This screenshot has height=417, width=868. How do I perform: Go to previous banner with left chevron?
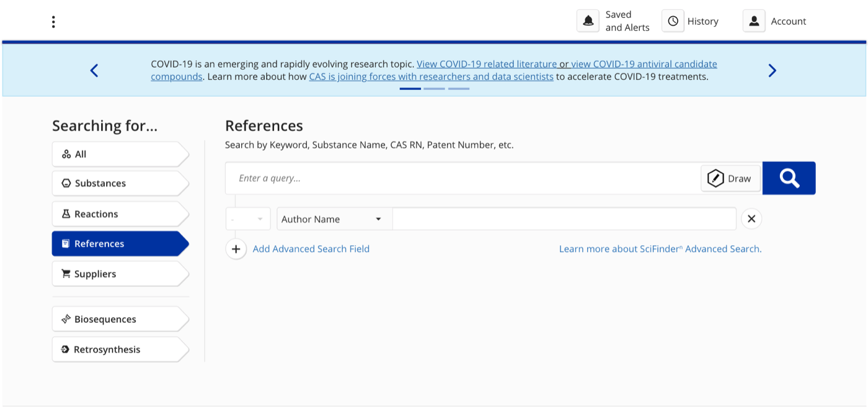pyautogui.click(x=94, y=70)
